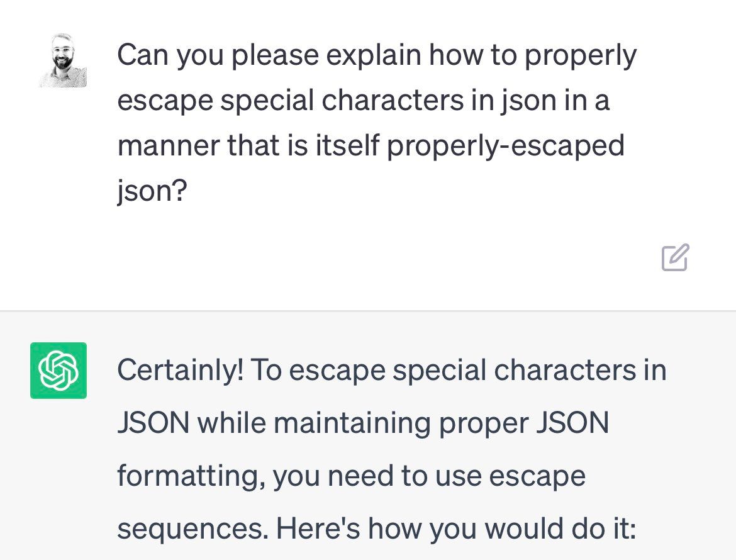
Task: Click the green ChatGPT logo icon
Action: pos(59,371)
